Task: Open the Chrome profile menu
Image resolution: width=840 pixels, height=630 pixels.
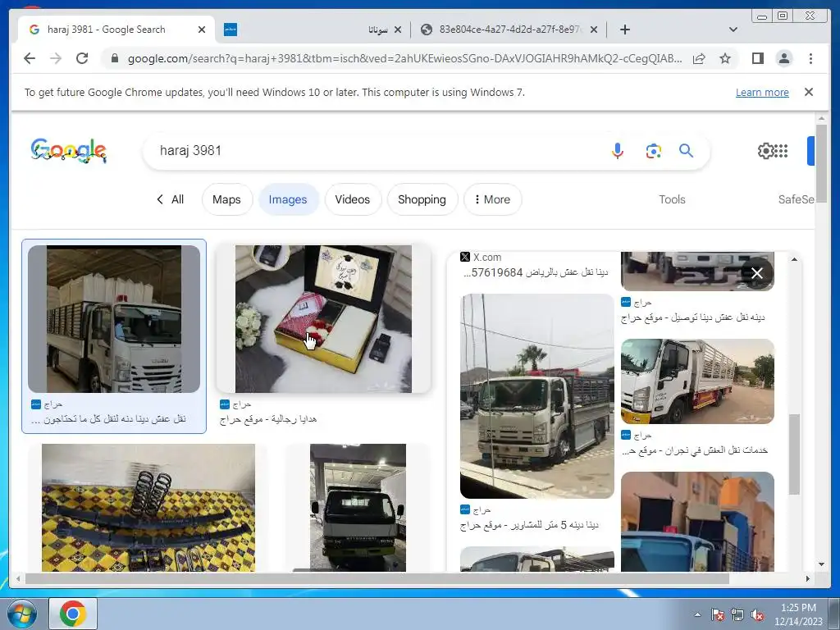Action: click(x=783, y=58)
